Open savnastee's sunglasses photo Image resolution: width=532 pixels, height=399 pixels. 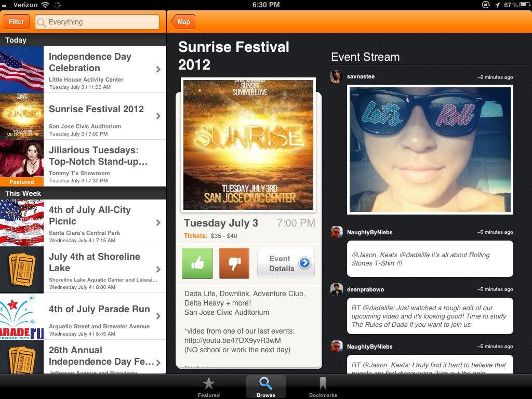coord(430,150)
